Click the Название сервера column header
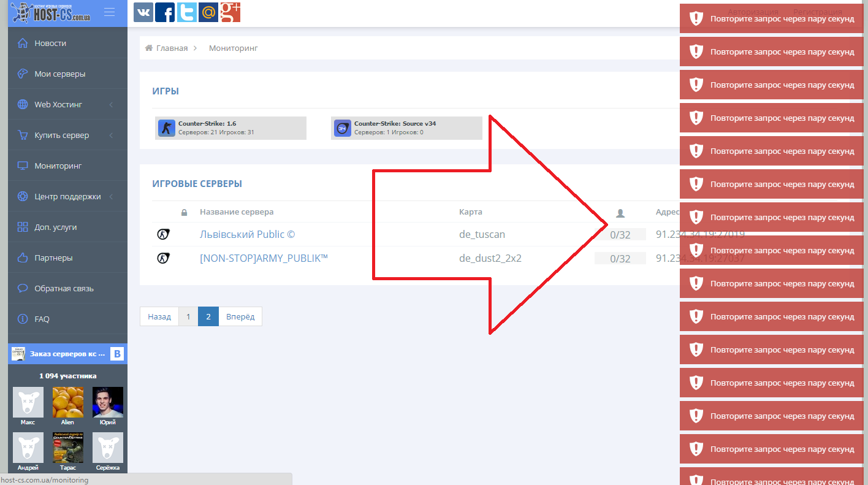This screenshot has width=868, height=485. pyautogui.click(x=237, y=212)
